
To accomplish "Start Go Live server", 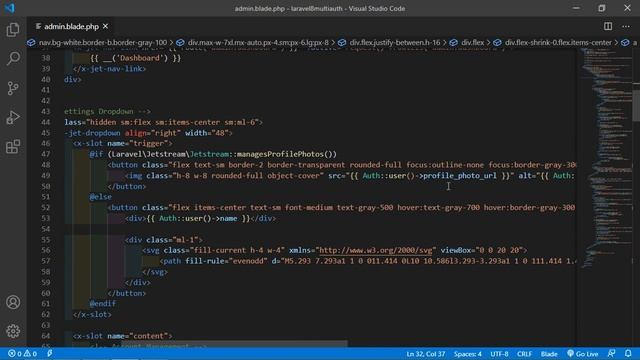I will point(582,353).
